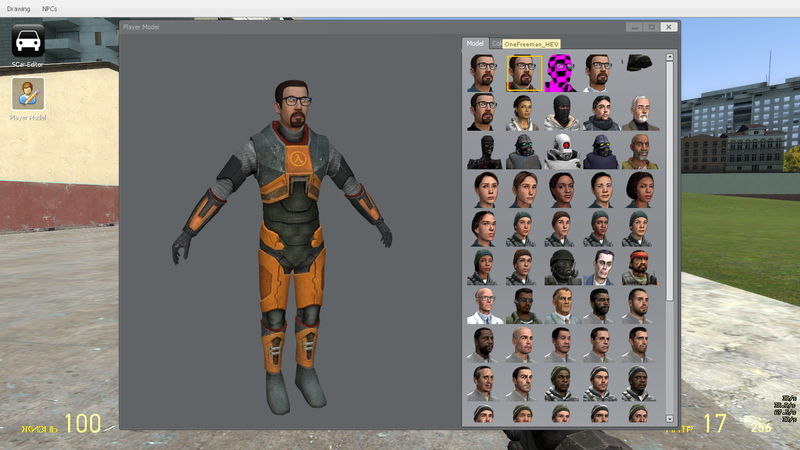Open the SCar Editor desktop icon
This screenshot has width=800, height=450.
(28, 44)
